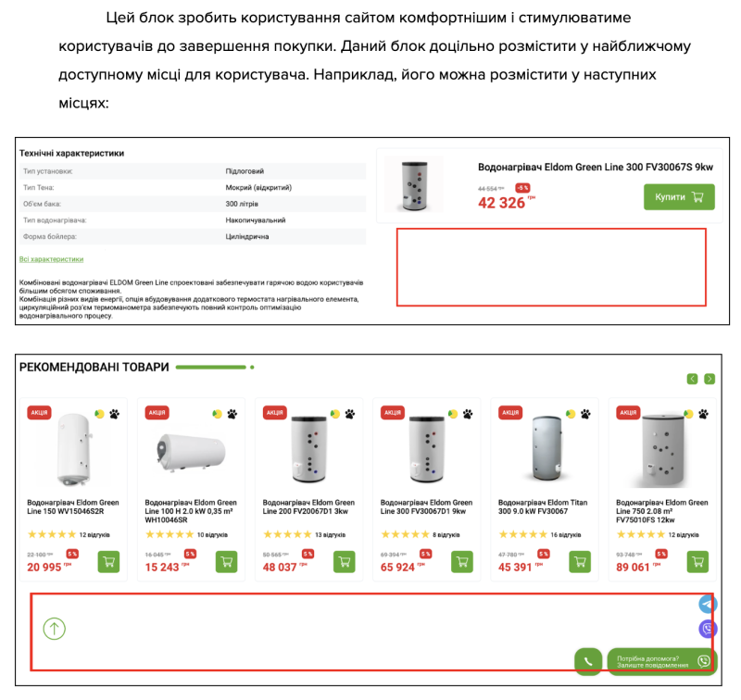Open the Eldom Green Line 150 WV15046S2R title
The height and width of the screenshot is (700, 741).
[x=73, y=506]
